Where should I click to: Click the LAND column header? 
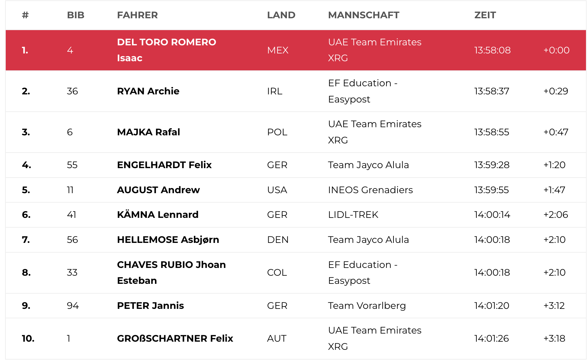point(281,15)
